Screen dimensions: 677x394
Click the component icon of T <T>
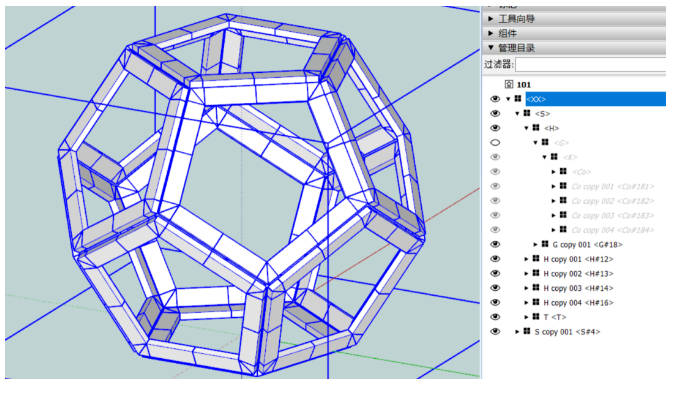pos(536,316)
